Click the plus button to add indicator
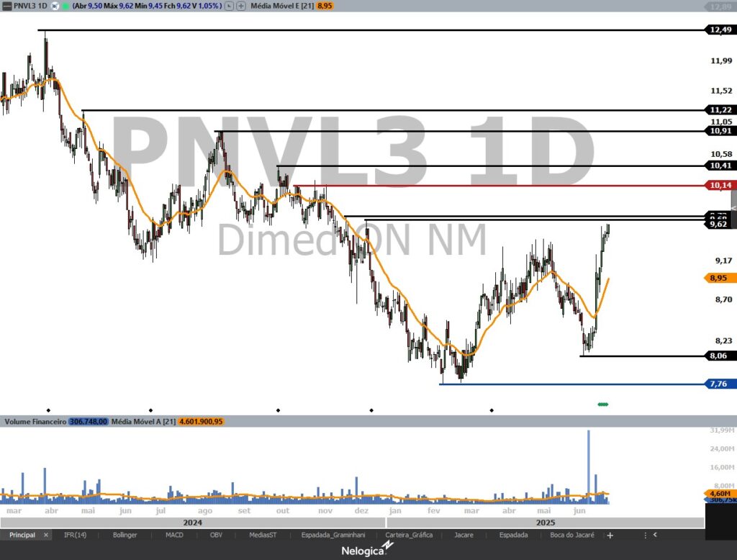The width and height of the screenshot is (737, 560). point(240,6)
